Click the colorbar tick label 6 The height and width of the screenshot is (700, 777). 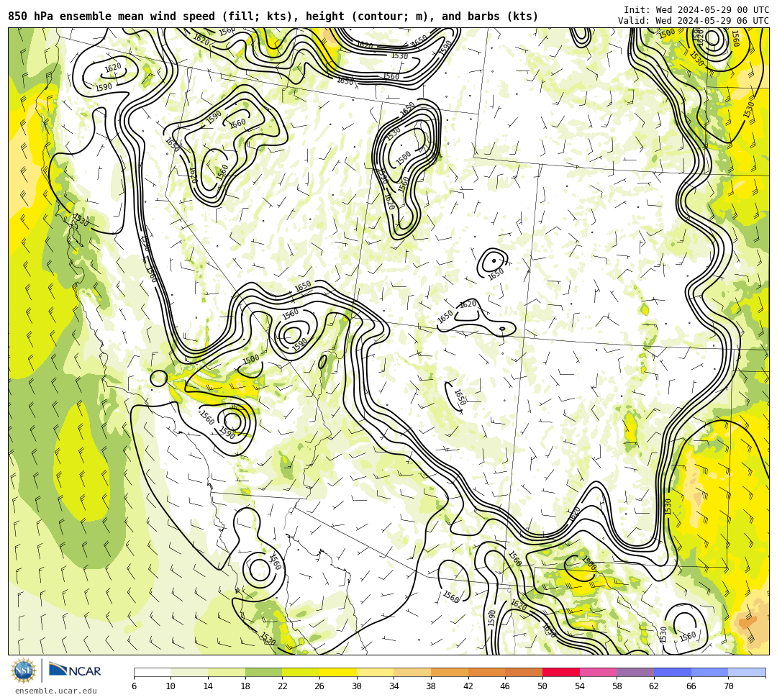[134, 686]
